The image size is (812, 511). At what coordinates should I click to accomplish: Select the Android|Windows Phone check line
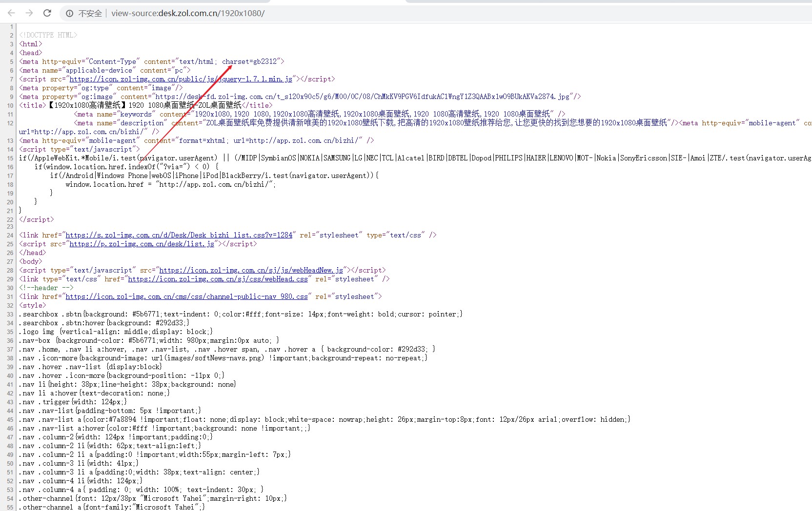[214, 176]
